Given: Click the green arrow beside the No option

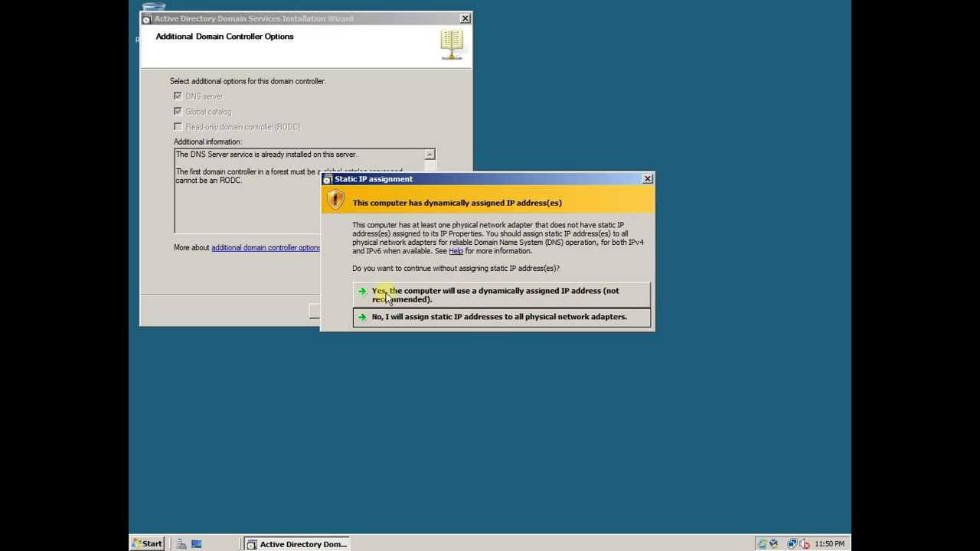Looking at the screenshot, I should click(x=362, y=317).
